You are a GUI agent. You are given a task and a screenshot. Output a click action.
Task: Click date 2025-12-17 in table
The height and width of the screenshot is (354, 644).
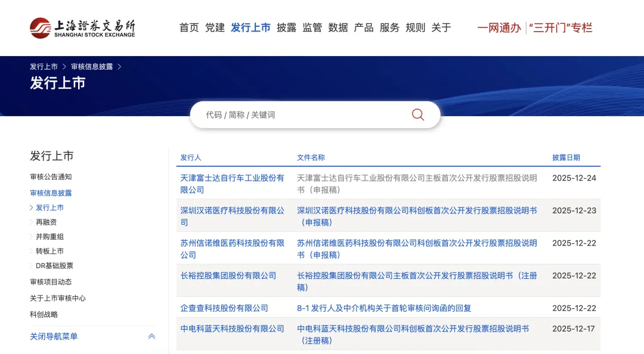(574, 328)
